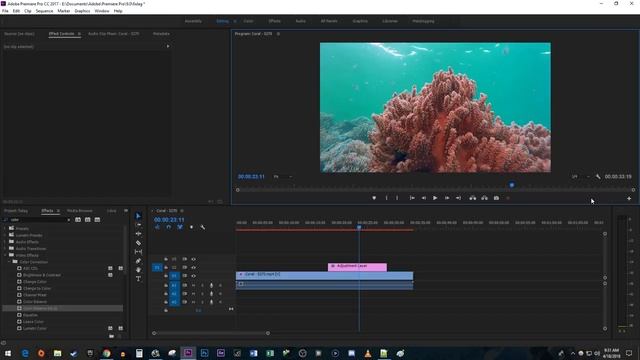This screenshot has height=360, width=640.
Task: Open the Graphics menu
Action: pyautogui.click(x=82, y=11)
